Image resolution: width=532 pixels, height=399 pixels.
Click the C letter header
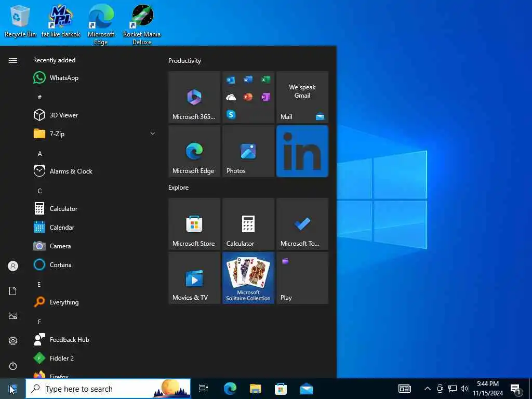point(39,191)
